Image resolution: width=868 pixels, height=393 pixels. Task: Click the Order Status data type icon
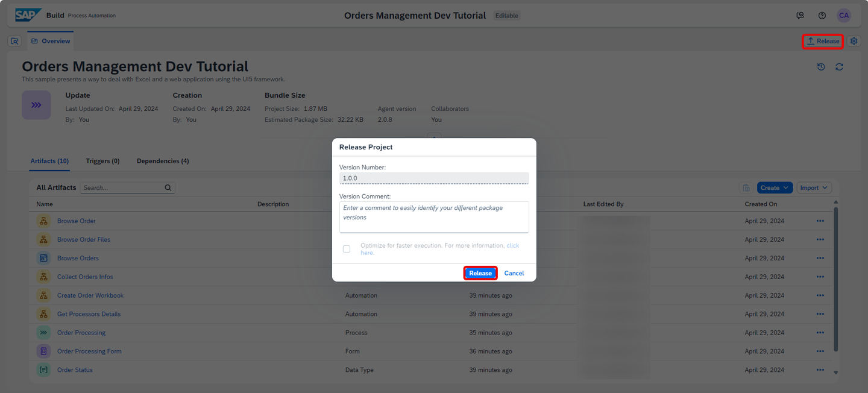tap(43, 371)
